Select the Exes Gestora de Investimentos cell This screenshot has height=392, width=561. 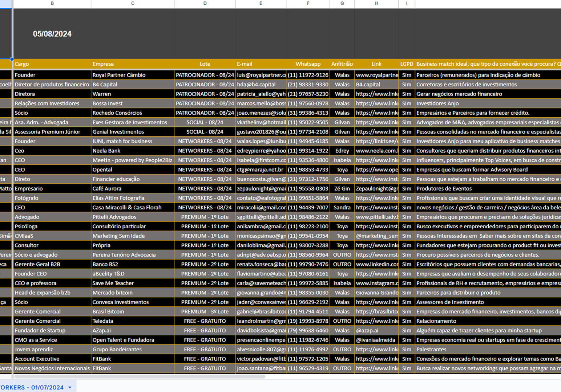(x=133, y=122)
